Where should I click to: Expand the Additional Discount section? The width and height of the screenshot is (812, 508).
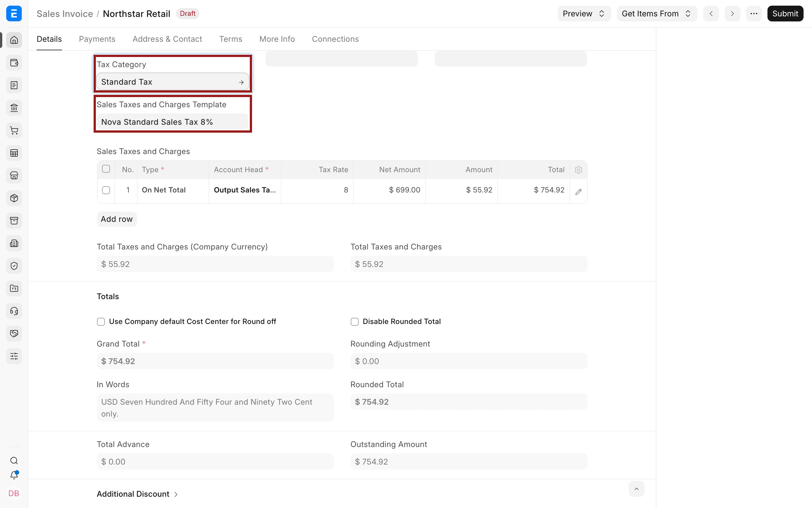point(138,494)
